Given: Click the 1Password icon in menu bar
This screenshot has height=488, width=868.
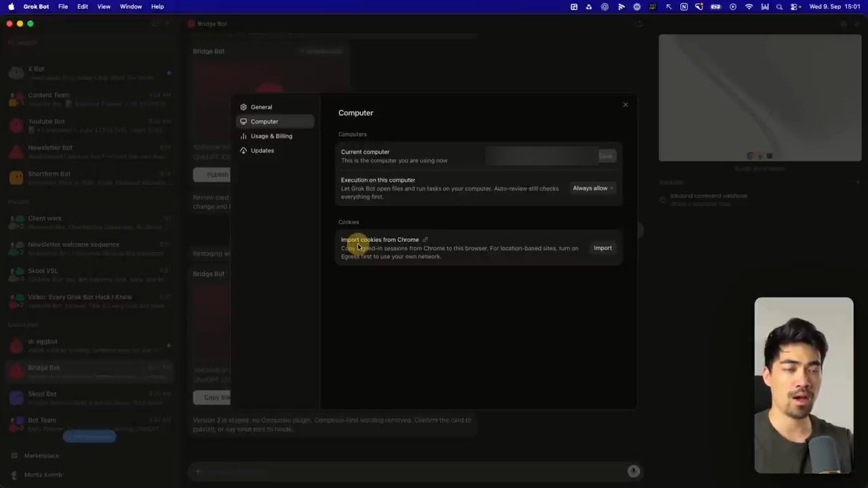Looking at the screenshot, I should tap(637, 6).
